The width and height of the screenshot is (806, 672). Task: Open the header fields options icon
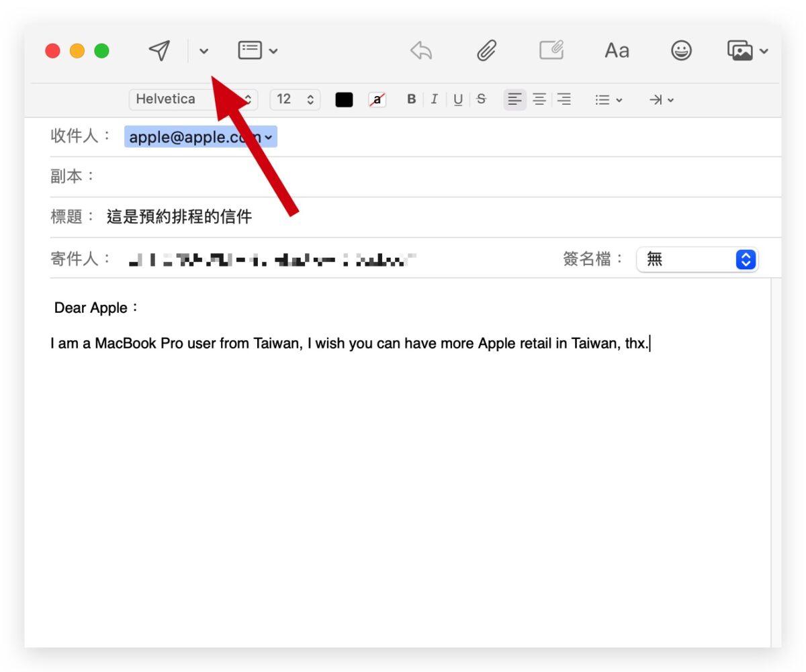(x=250, y=50)
